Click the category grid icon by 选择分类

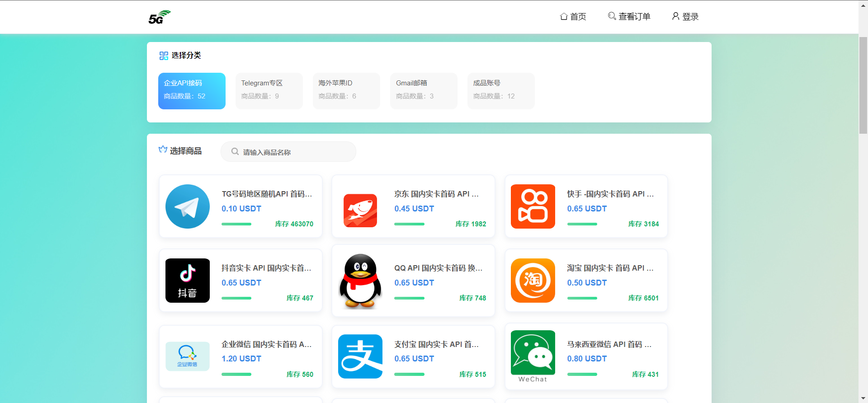point(164,56)
